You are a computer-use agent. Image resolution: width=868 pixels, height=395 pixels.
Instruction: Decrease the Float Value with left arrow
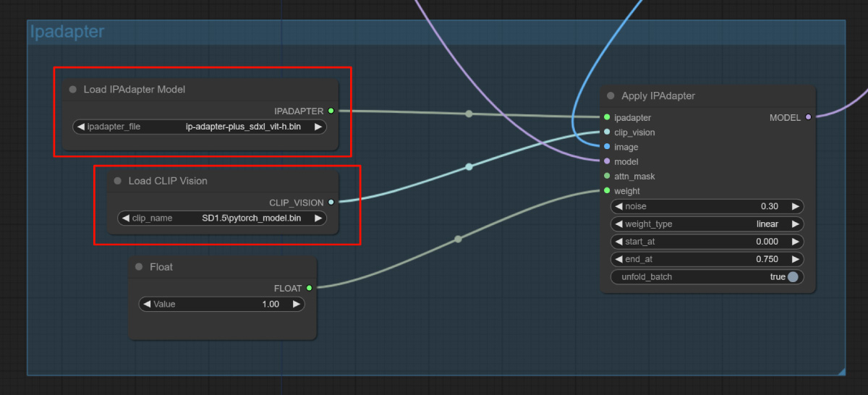point(147,305)
